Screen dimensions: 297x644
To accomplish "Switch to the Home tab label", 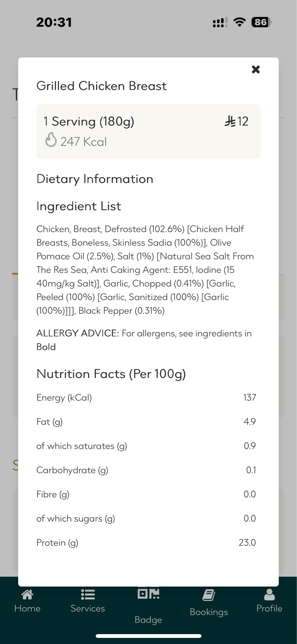I will point(27,608).
